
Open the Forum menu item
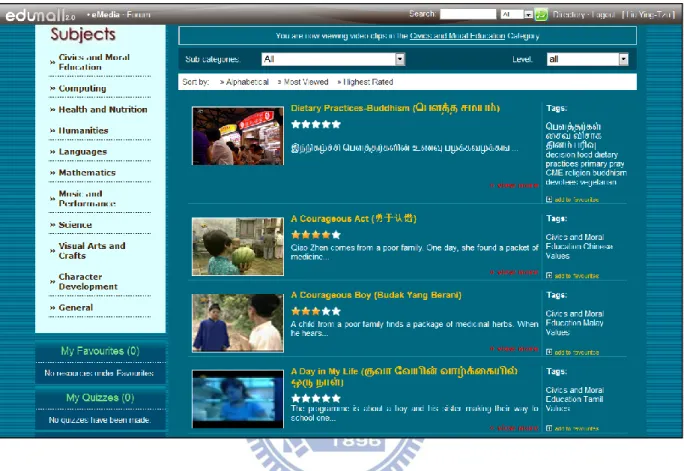[139, 14]
